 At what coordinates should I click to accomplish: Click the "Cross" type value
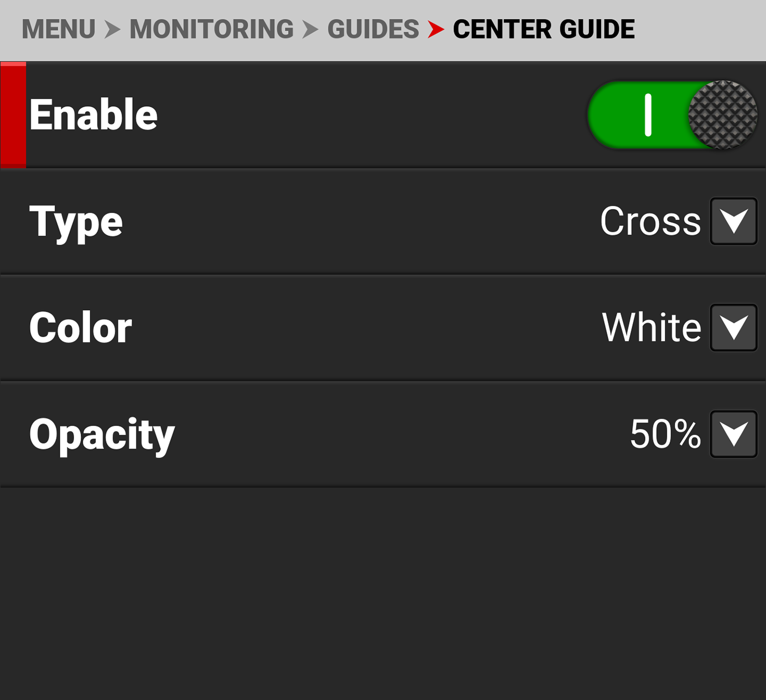tap(650, 221)
